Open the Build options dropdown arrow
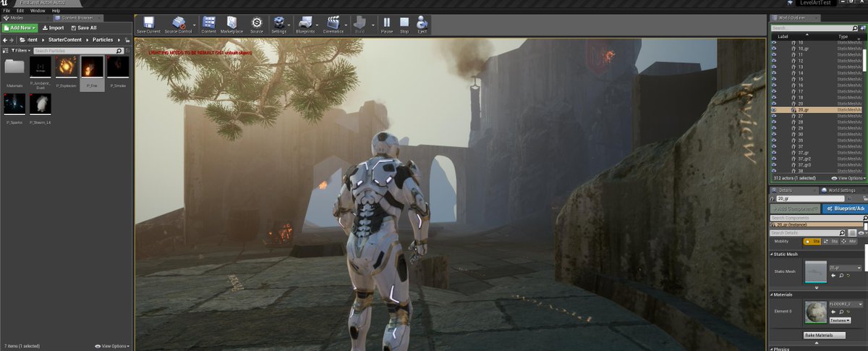The image size is (868, 351). [x=372, y=25]
